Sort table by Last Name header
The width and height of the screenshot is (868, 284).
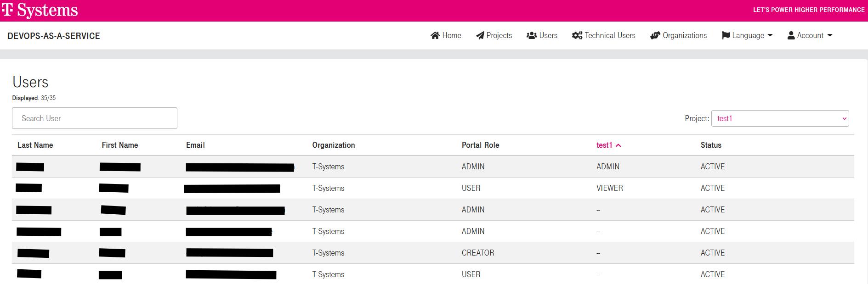coord(35,145)
